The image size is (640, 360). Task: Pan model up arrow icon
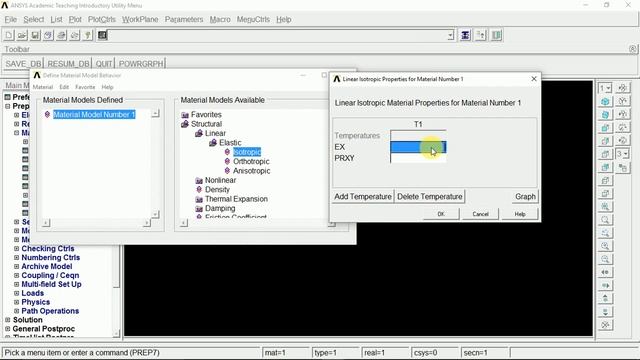[605, 298]
